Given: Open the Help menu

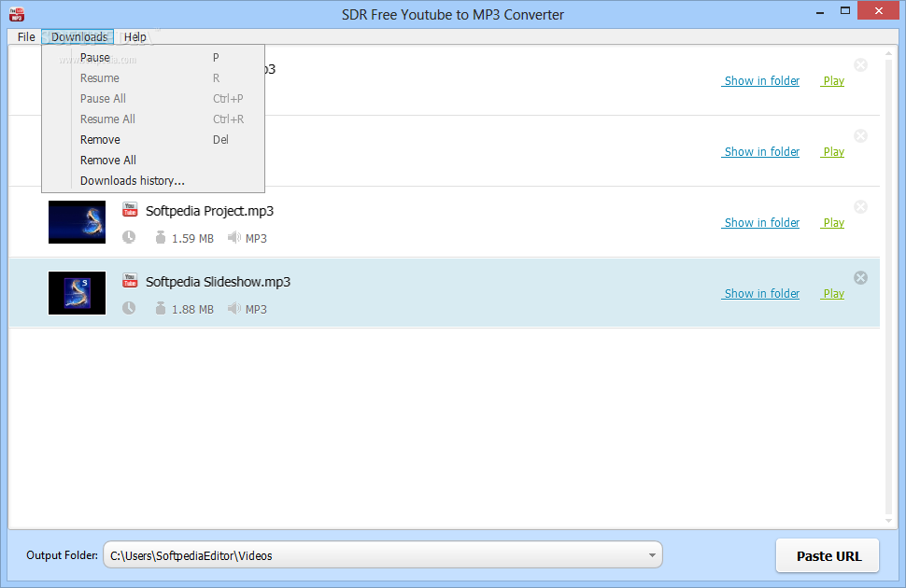Looking at the screenshot, I should click(x=135, y=37).
